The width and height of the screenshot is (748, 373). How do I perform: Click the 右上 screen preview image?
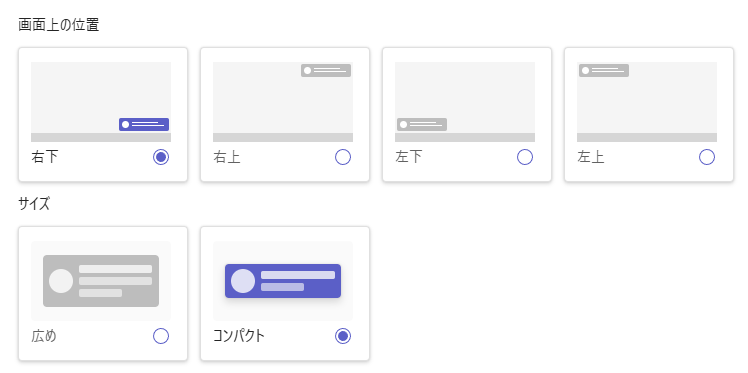click(283, 102)
